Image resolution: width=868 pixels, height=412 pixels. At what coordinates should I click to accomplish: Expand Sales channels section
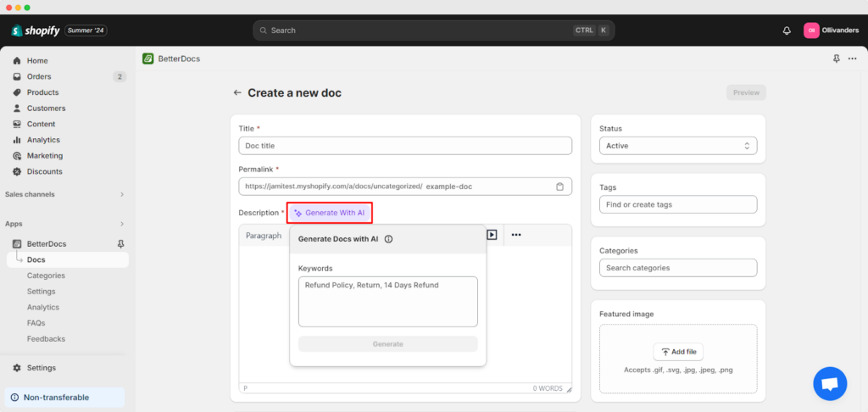pyautogui.click(x=122, y=194)
